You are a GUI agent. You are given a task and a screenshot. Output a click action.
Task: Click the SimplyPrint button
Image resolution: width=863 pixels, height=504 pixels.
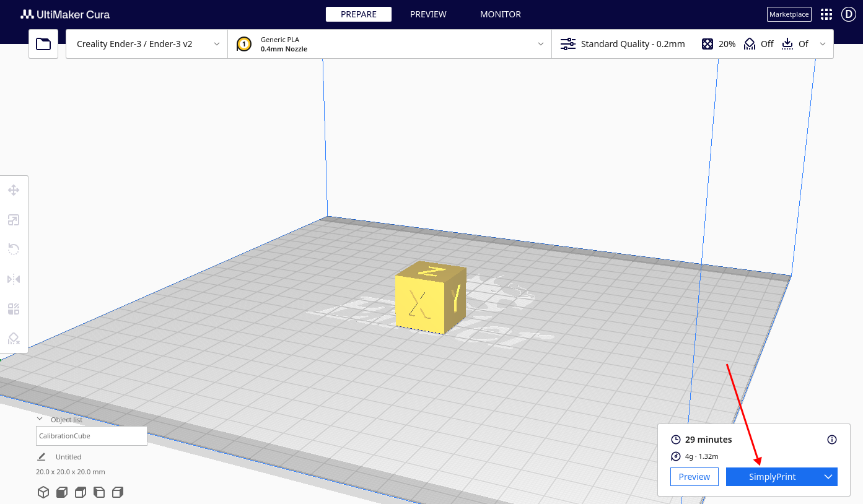(773, 477)
